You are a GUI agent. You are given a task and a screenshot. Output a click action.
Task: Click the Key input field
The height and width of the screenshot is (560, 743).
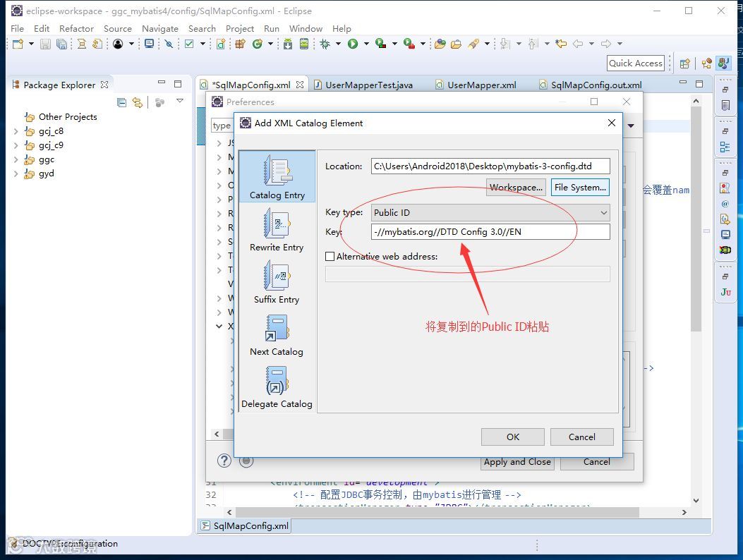coord(490,231)
